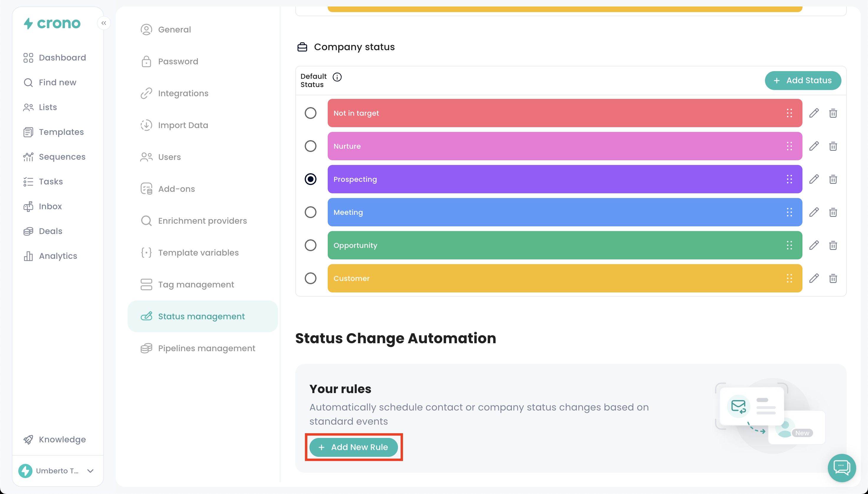The width and height of the screenshot is (868, 494).
Task: Click trash icon for Opportunity status
Action: pyautogui.click(x=833, y=245)
